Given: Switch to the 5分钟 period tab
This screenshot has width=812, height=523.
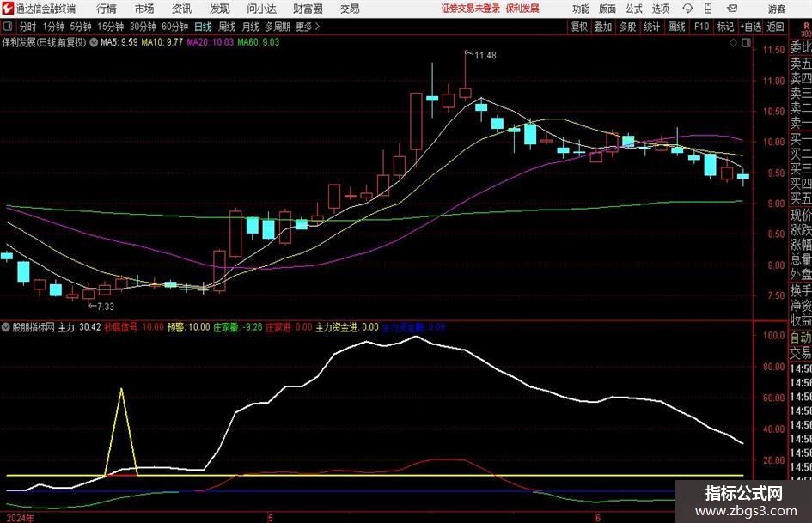Looking at the screenshot, I should (x=81, y=27).
